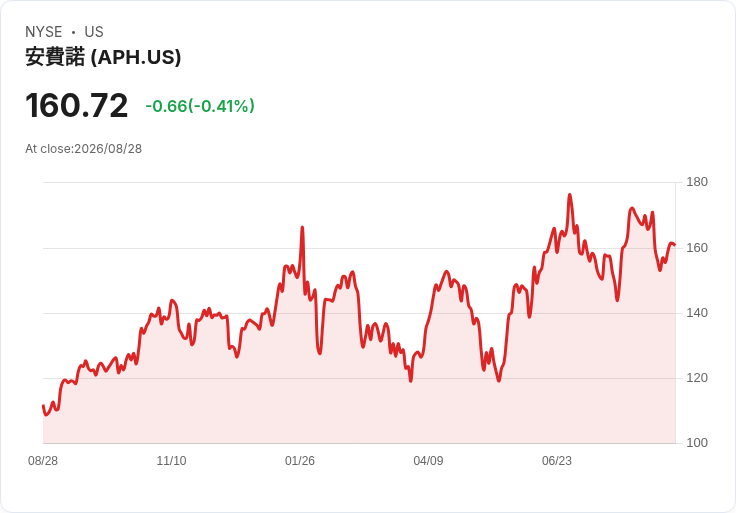
Task: Click the green price change -0.66(-0.41%)
Action: click(x=200, y=106)
